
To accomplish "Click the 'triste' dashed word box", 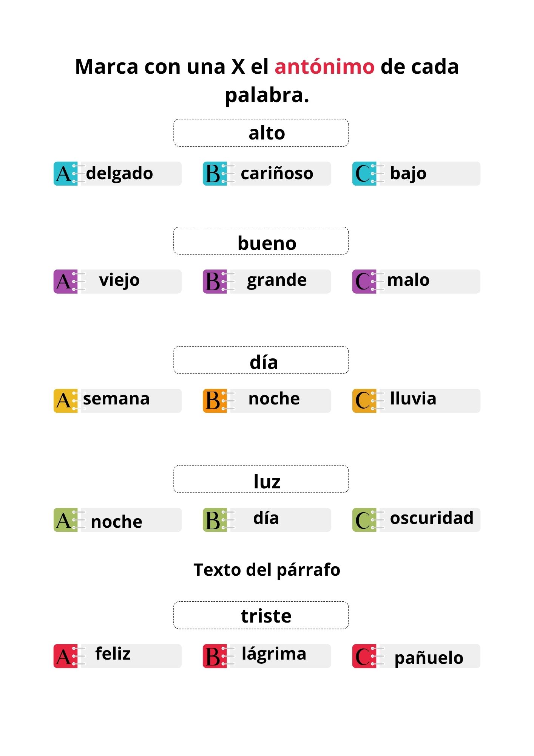I will [x=261, y=615].
